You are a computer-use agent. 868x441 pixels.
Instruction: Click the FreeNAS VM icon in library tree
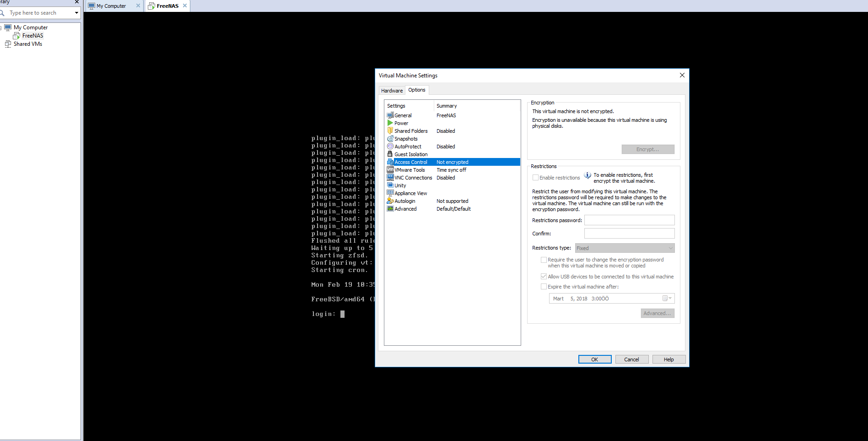point(16,36)
